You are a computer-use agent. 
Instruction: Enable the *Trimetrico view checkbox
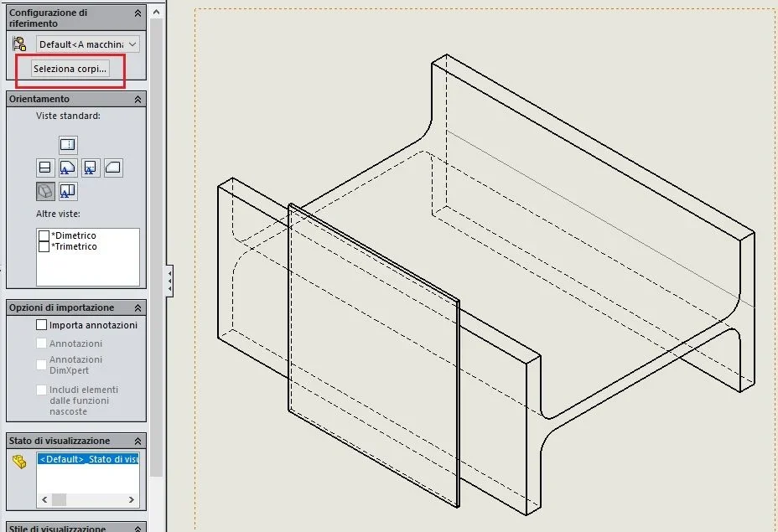click(x=44, y=246)
